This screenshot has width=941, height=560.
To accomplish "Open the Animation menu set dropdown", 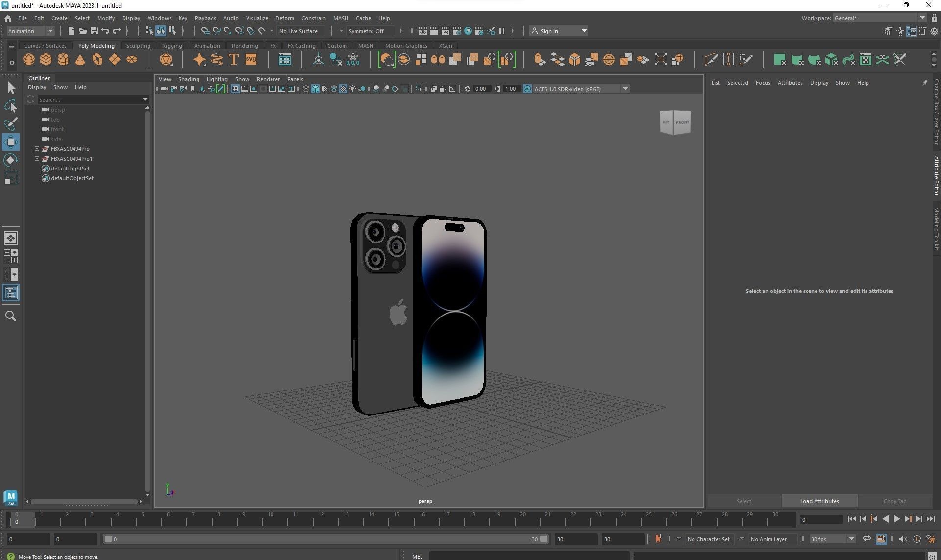I will pyautogui.click(x=30, y=31).
